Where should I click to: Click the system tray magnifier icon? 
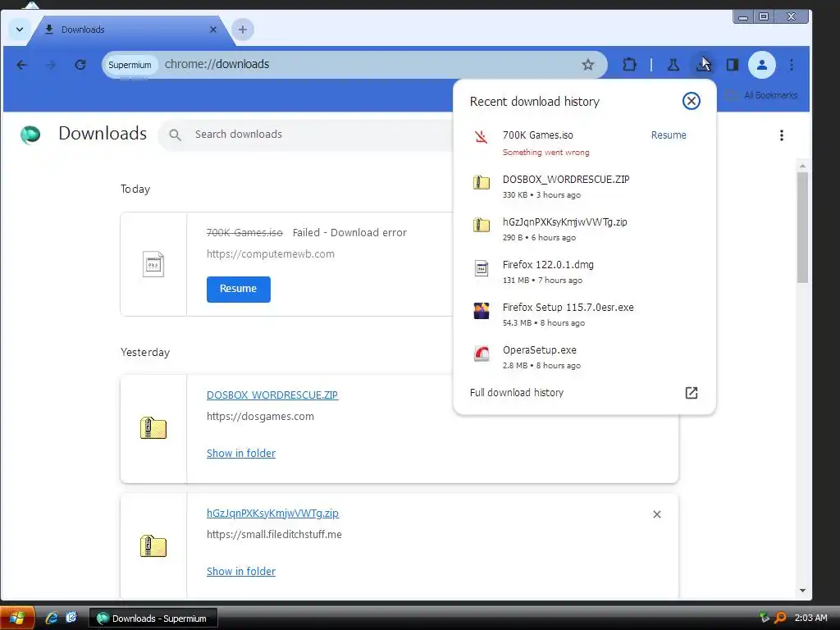click(x=781, y=618)
